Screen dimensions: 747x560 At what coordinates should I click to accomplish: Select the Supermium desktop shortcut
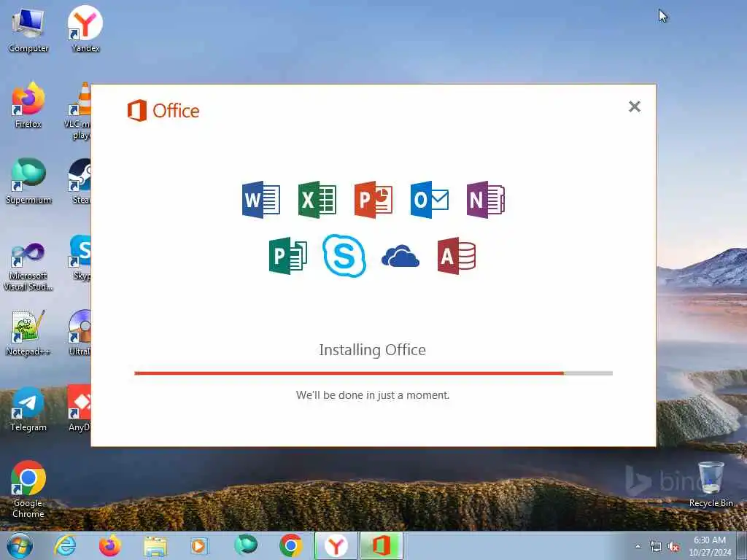click(x=28, y=182)
